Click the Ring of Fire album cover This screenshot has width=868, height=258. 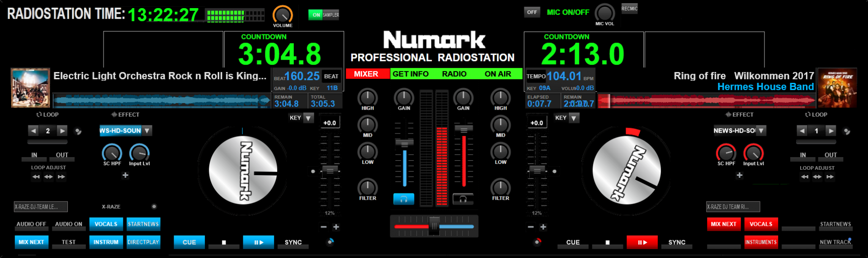[x=837, y=88]
